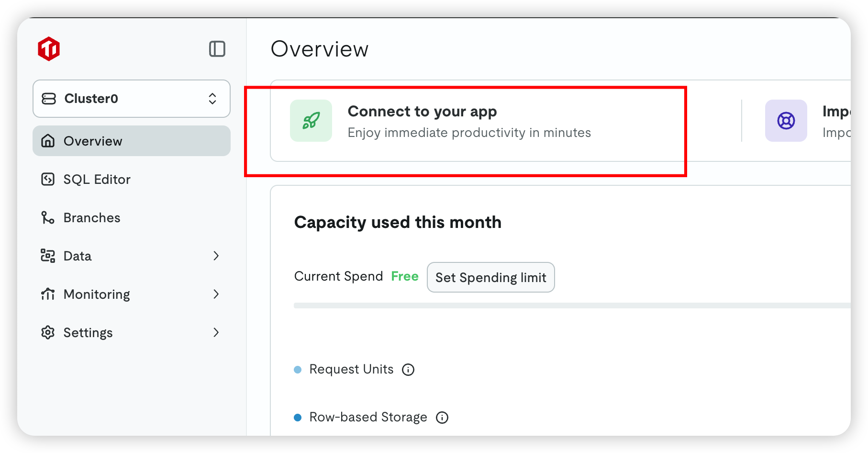The width and height of the screenshot is (868, 453).
Task: Click the TiDB red logo icon
Action: tap(49, 49)
